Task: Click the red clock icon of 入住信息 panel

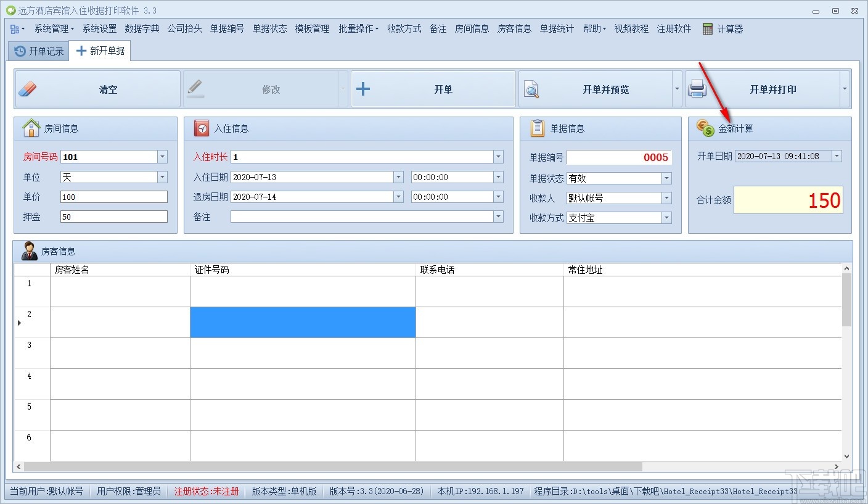Action: [x=202, y=128]
